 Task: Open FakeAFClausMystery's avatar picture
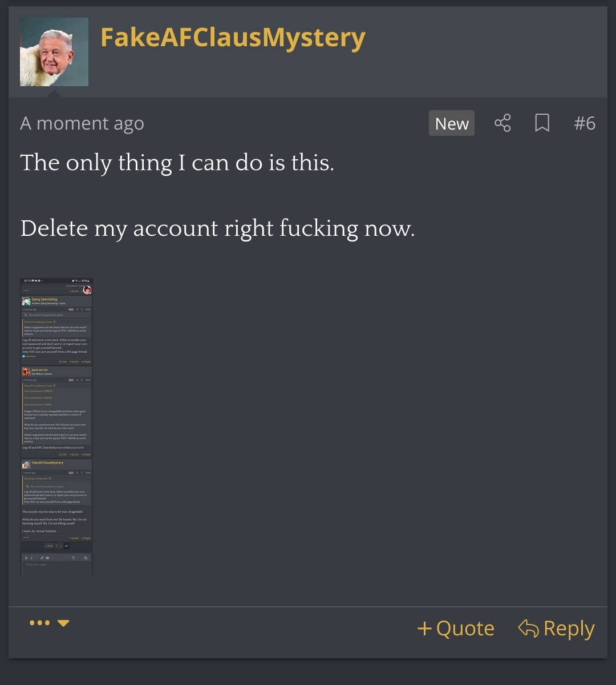click(54, 52)
